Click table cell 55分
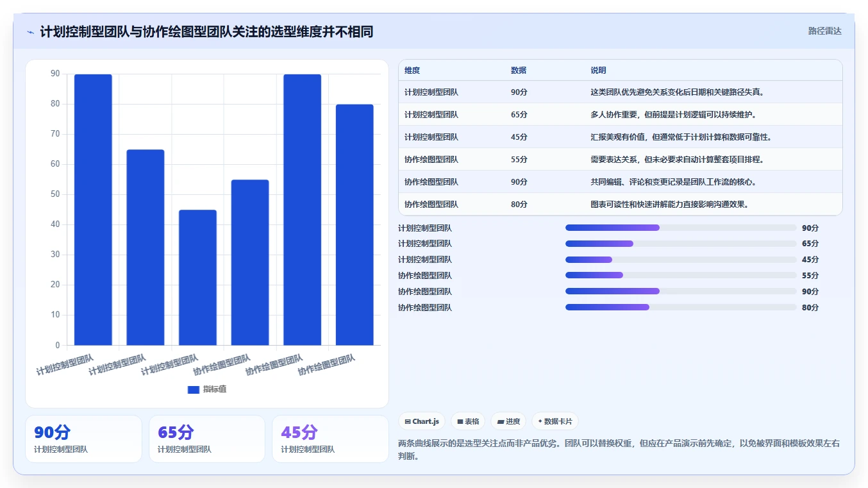 519,160
